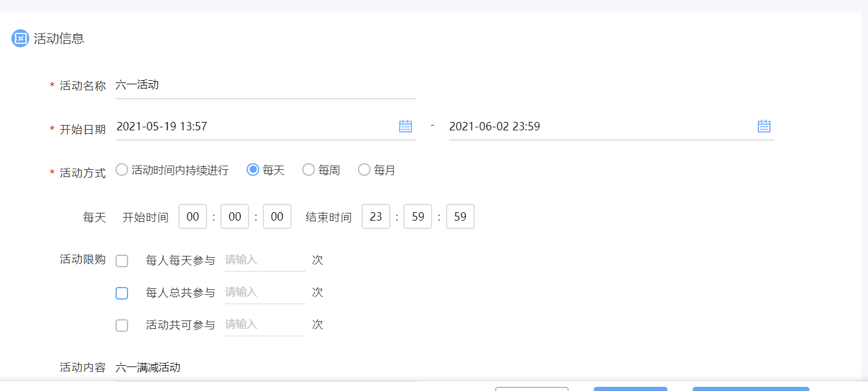Click the 开始时间 hour box
This screenshot has width=868, height=391.
point(193,216)
